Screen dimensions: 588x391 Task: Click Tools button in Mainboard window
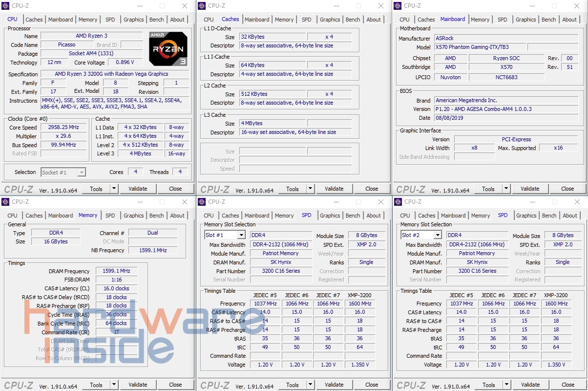point(488,189)
